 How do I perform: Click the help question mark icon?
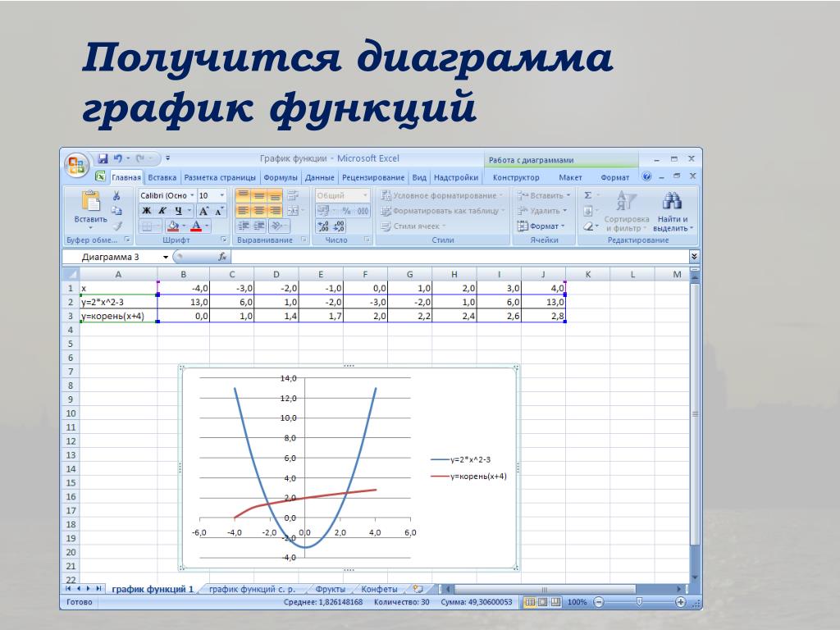click(646, 177)
